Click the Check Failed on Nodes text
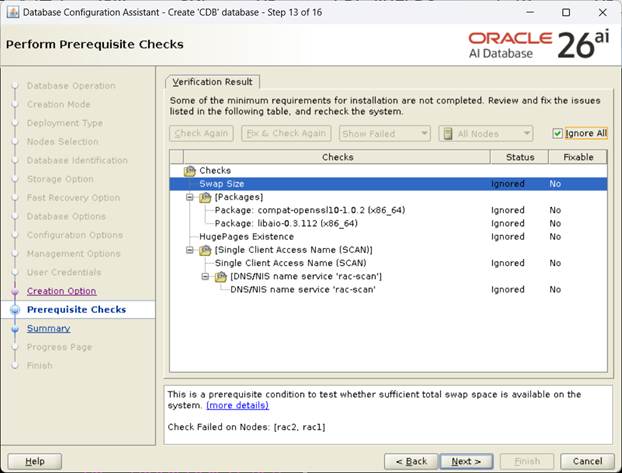 pos(246,427)
